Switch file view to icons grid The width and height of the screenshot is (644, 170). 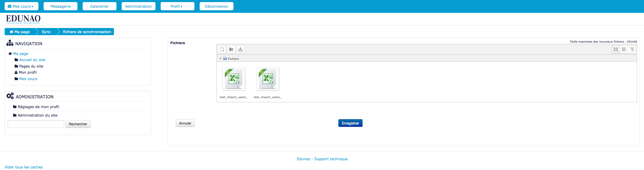point(616,49)
